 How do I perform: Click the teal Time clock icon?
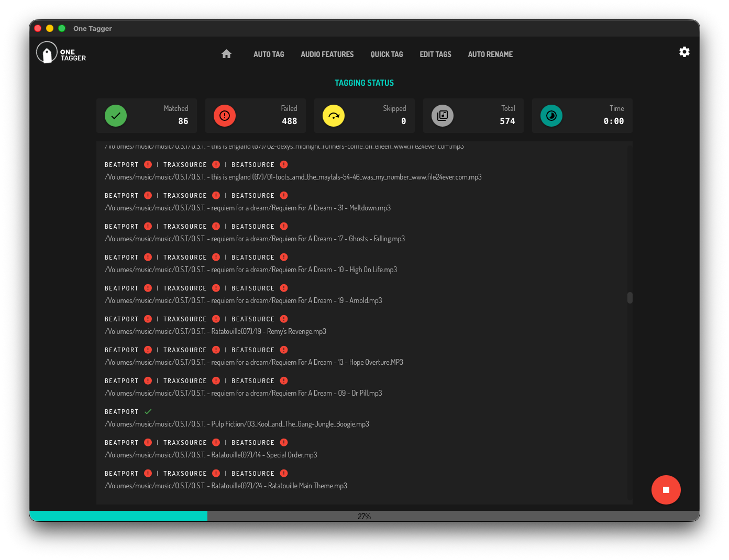(551, 116)
